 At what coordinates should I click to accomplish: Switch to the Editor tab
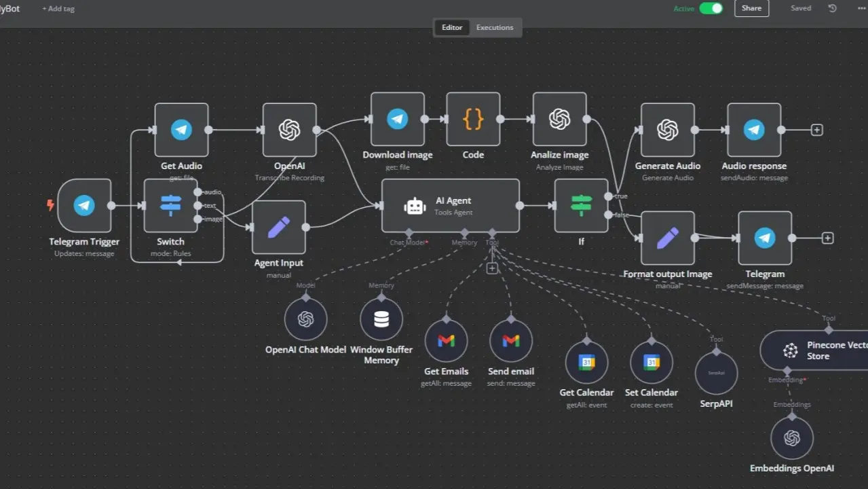(452, 27)
